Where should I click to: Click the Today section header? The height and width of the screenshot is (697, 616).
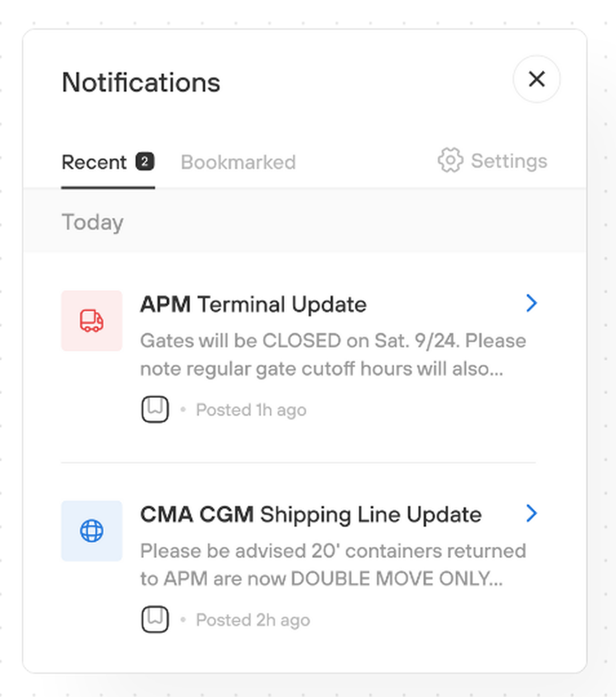92,222
